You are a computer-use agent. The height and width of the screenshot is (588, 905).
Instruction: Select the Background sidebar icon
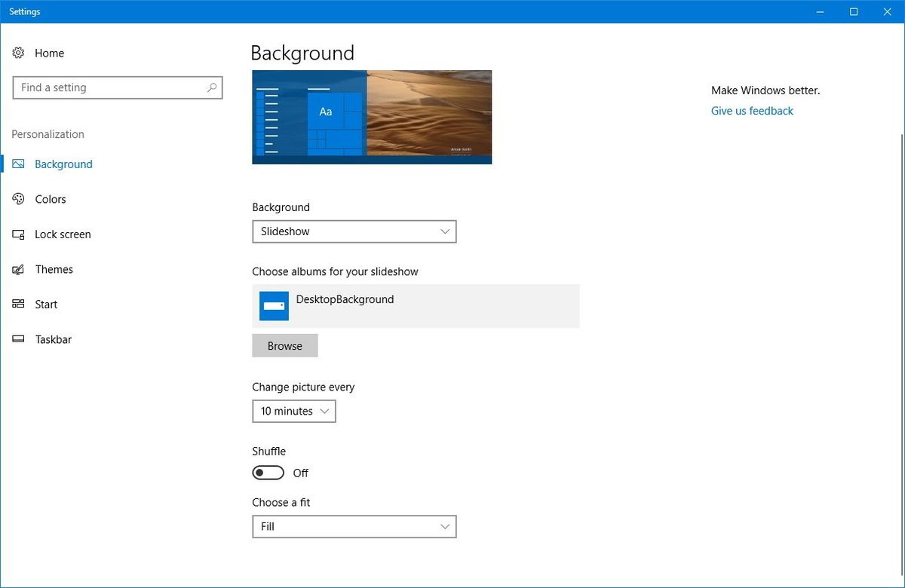point(18,164)
